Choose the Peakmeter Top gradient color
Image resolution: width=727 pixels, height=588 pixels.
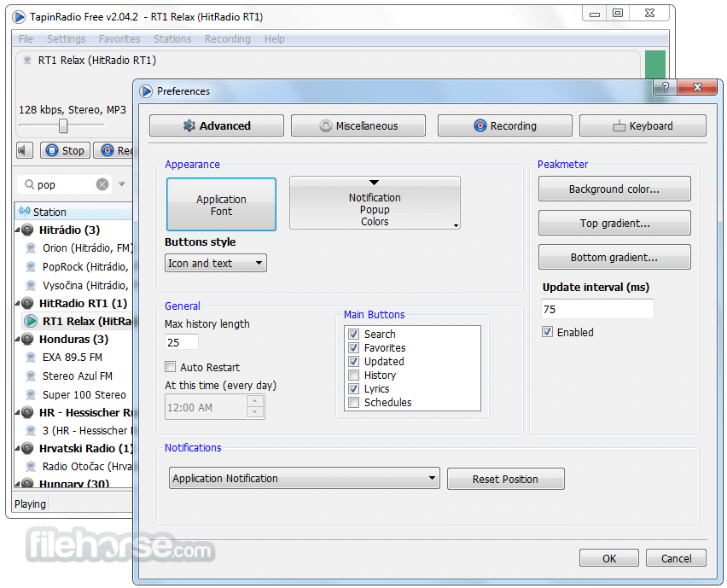[614, 223]
